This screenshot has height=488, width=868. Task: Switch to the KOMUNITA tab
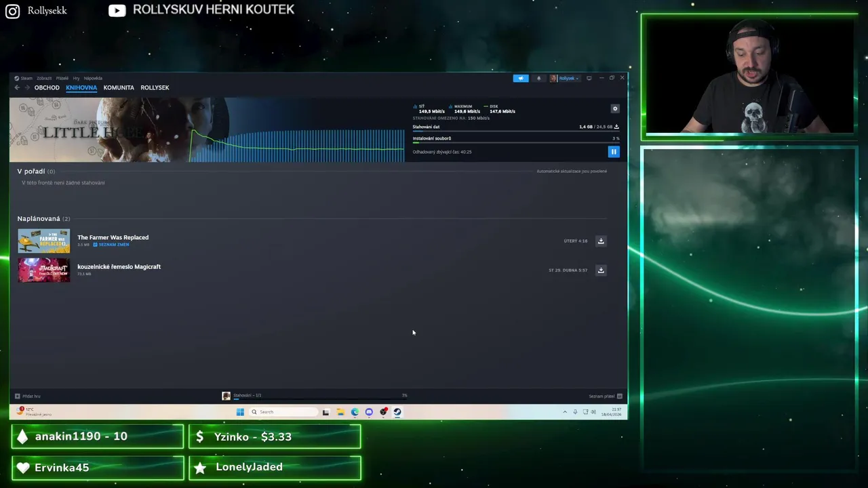point(119,87)
